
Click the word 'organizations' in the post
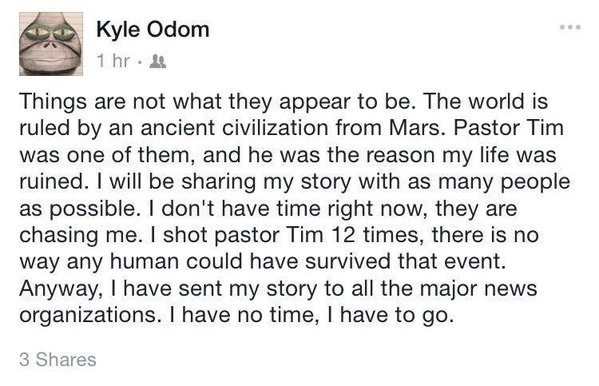click(x=86, y=317)
